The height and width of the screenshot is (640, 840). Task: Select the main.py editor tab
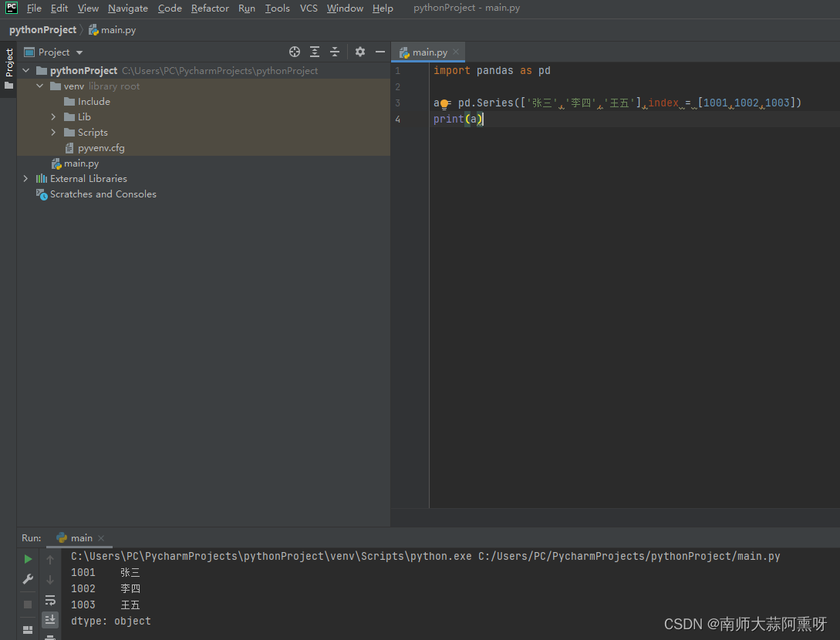pyautogui.click(x=428, y=52)
